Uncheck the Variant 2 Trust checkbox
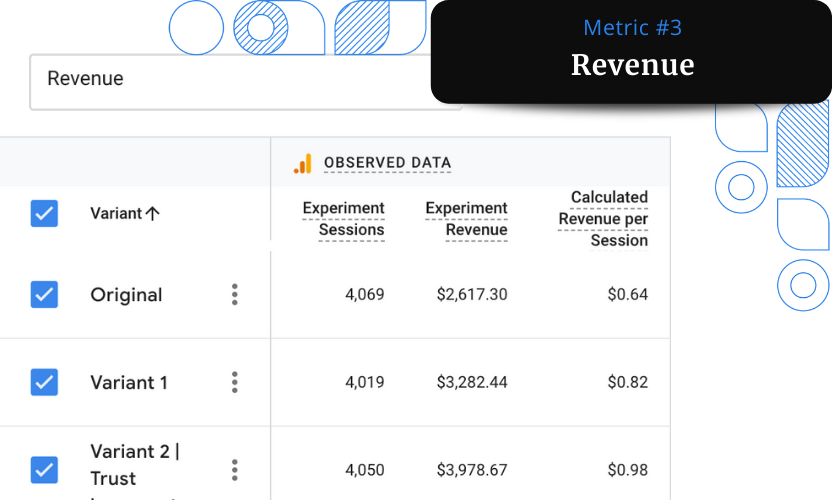The height and width of the screenshot is (500, 832). (44, 470)
